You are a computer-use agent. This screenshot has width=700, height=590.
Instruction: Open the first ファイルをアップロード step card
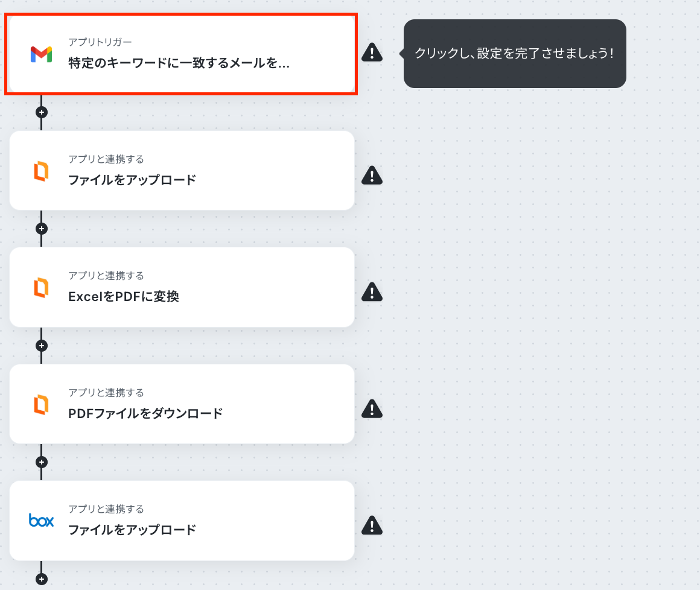182,171
